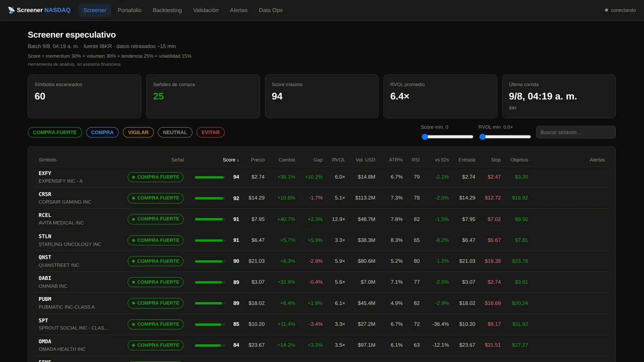
Task: Sort table by Símbolo column header
Action: pos(47,160)
